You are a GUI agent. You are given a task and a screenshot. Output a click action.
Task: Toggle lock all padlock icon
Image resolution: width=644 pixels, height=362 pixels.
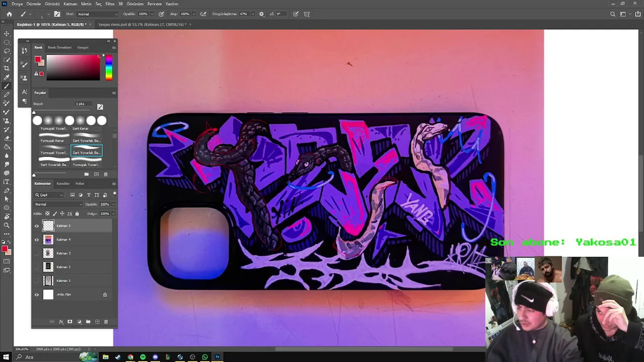[77, 214]
